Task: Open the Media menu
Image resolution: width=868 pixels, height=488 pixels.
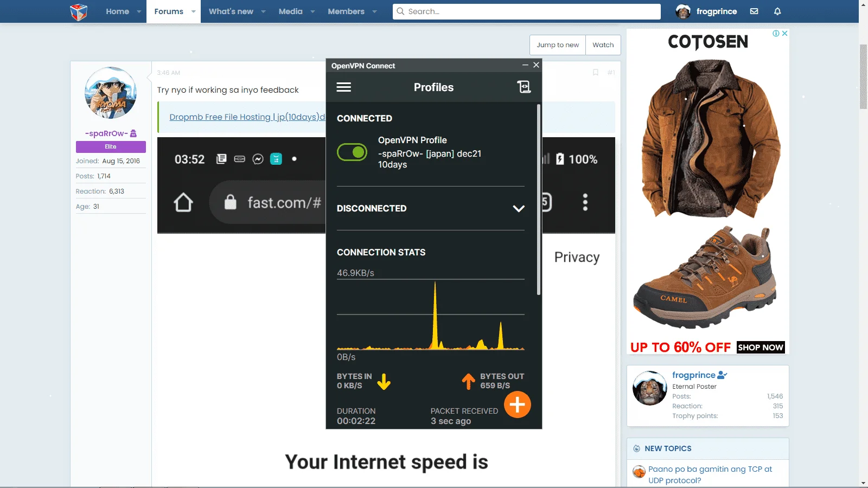Action: click(x=291, y=11)
